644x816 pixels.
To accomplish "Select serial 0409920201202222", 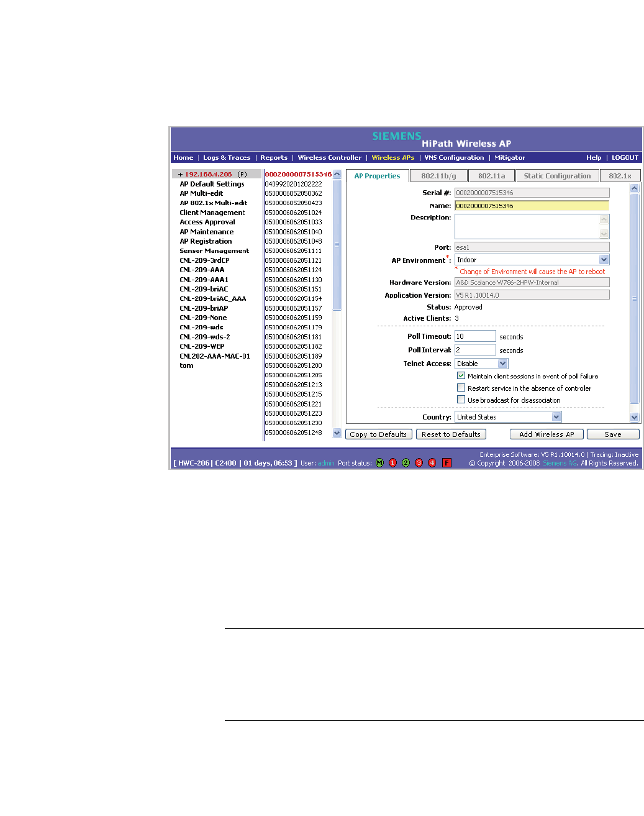I will pyautogui.click(x=293, y=184).
